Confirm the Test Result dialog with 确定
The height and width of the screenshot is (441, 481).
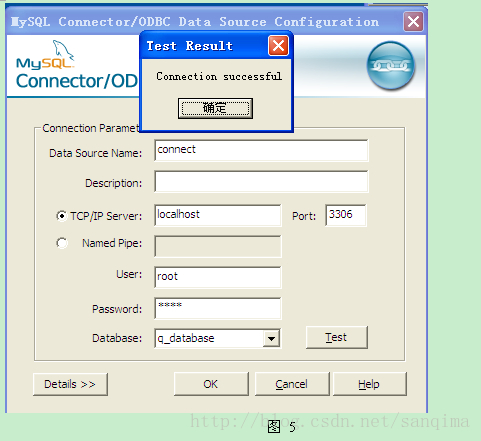(215, 108)
